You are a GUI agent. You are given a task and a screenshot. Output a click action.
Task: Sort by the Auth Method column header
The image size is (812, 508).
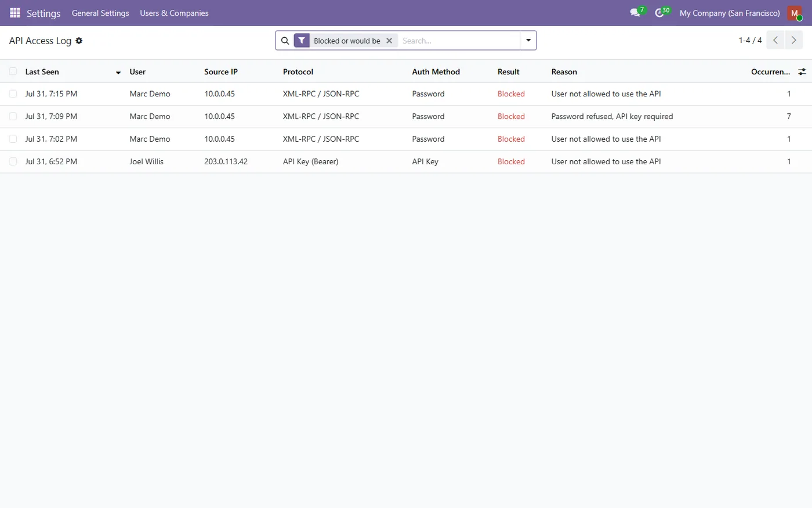click(x=436, y=72)
